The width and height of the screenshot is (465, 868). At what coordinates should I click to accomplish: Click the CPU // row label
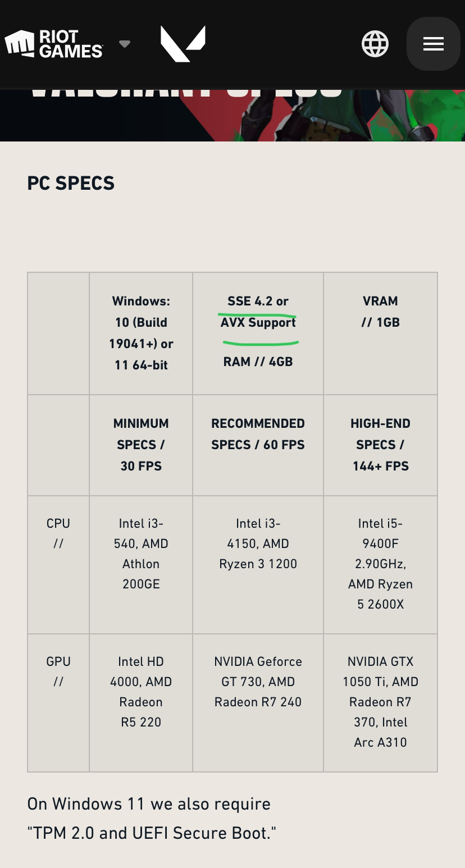58,533
